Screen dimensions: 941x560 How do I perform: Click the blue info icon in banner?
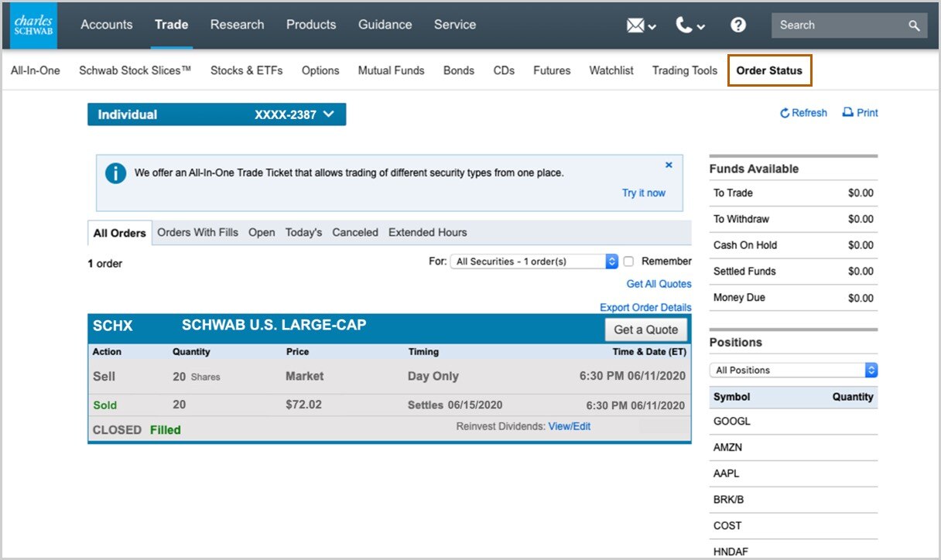(x=115, y=173)
